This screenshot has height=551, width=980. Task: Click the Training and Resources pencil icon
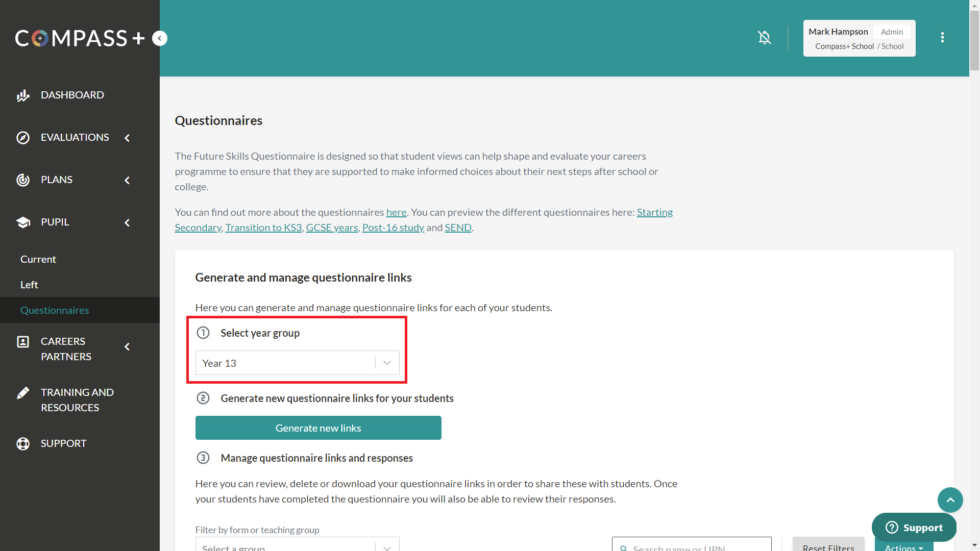click(23, 393)
